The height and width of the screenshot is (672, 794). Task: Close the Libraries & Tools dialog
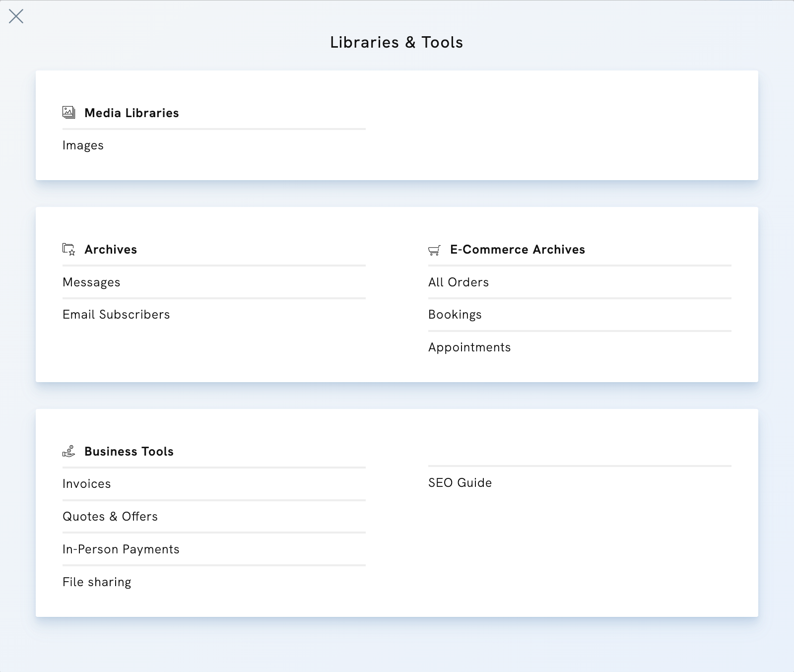pyautogui.click(x=17, y=17)
